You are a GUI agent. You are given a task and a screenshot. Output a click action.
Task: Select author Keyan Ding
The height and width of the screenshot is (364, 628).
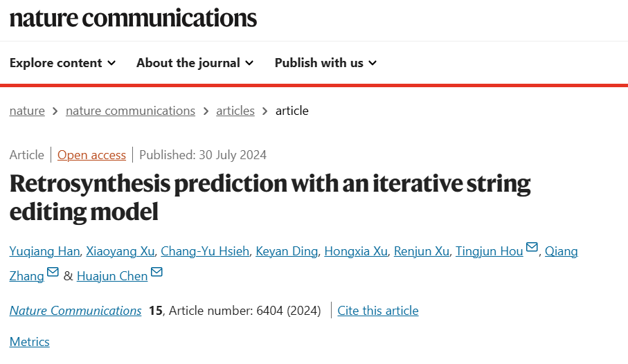pyautogui.click(x=287, y=251)
